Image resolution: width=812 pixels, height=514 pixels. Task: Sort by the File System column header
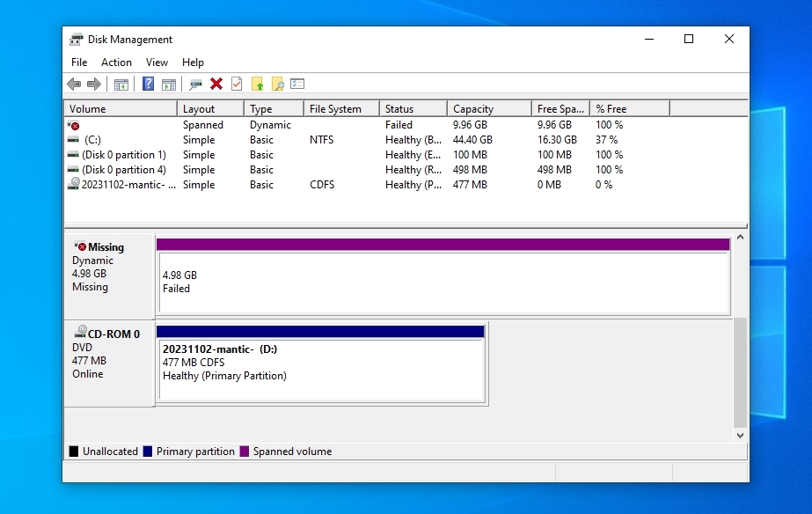tap(335, 109)
